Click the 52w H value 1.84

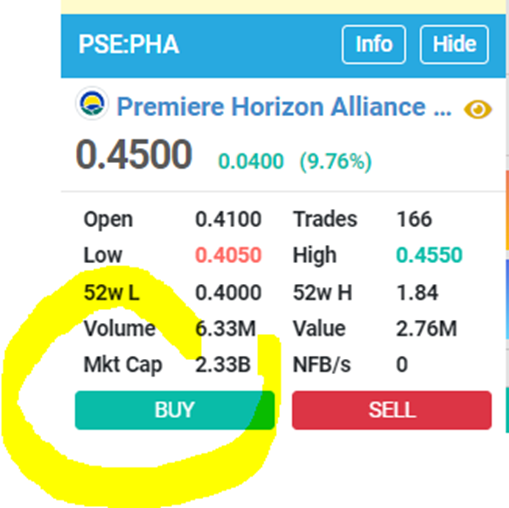coord(417,293)
